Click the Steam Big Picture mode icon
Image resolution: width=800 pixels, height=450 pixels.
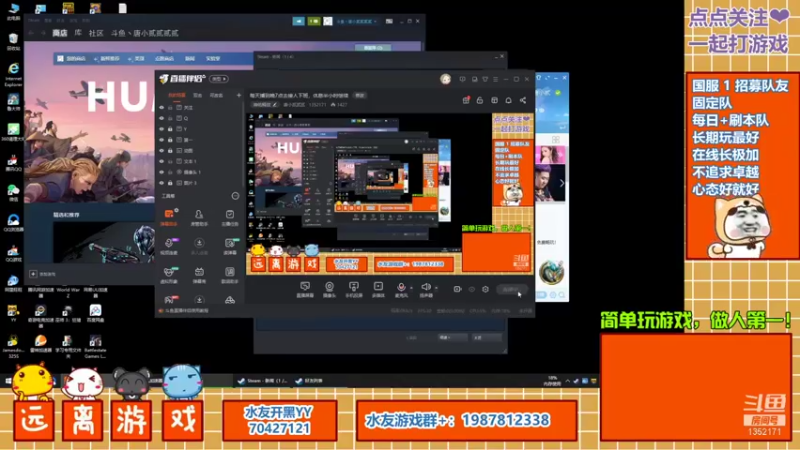click(x=389, y=21)
